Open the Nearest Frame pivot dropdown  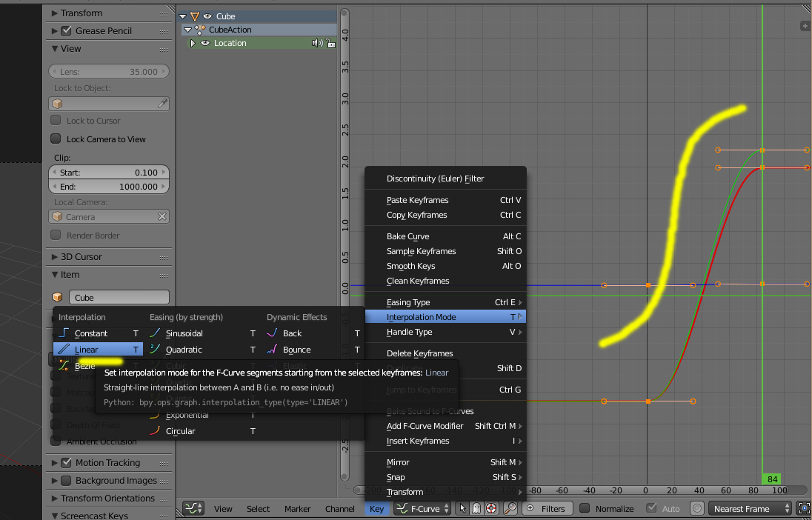(750, 508)
